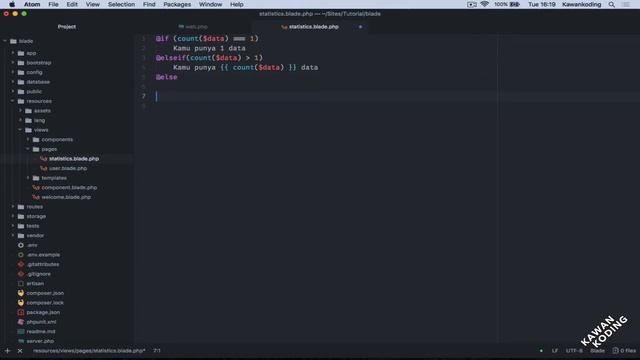Click the 0 files git status
The width and height of the screenshot is (640, 360).
point(624,351)
